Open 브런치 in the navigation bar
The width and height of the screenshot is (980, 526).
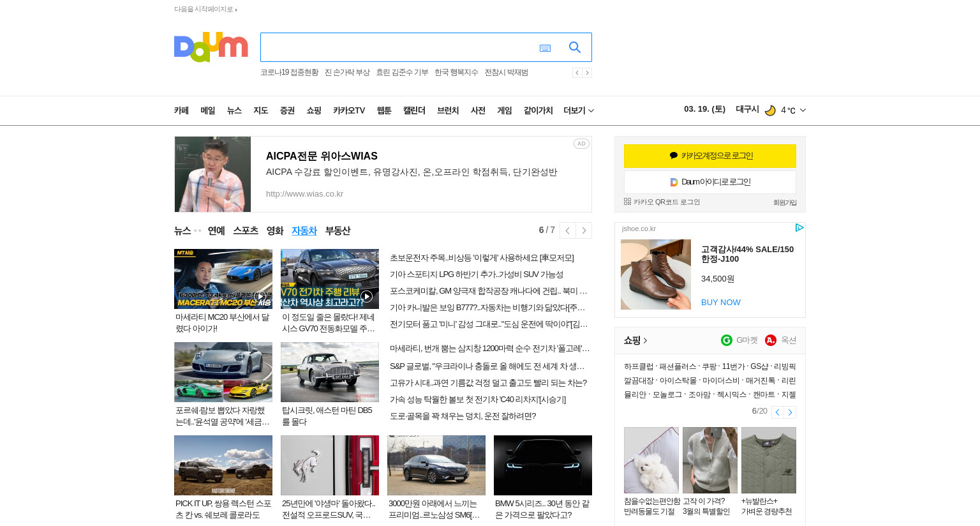pos(448,110)
